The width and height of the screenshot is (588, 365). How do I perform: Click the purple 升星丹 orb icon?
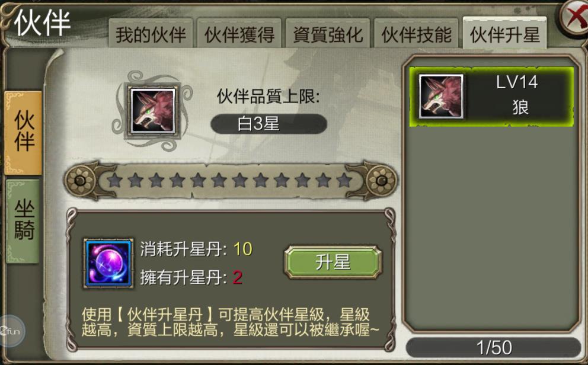pyautogui.click(x=108, y=263)
